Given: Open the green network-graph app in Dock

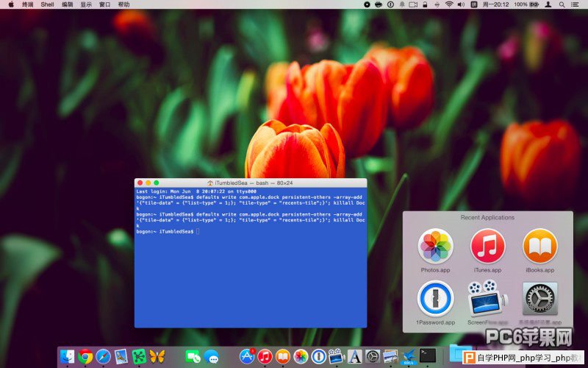Looking at the screenshot, I should coord(139,356).
